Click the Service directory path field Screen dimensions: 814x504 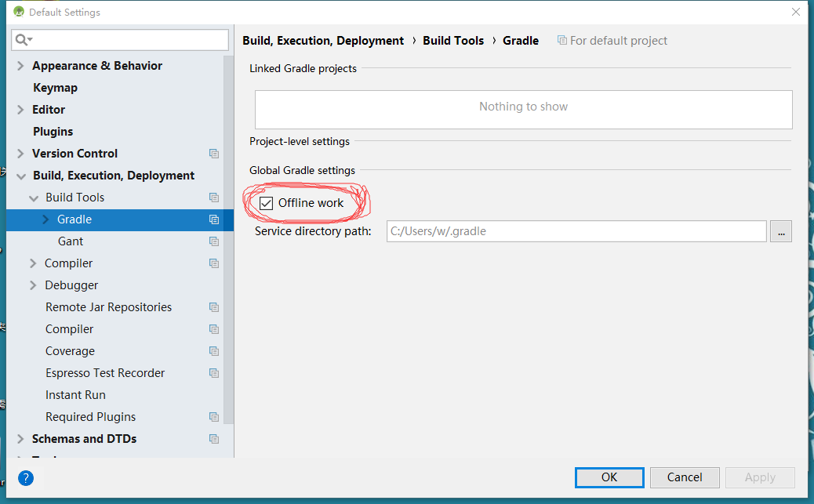point(576,231)
